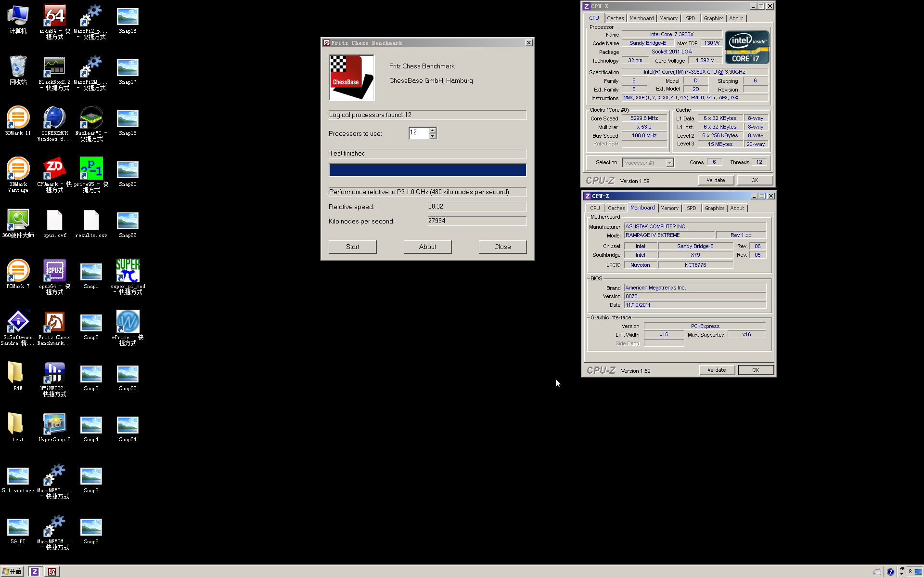
Task: Click the RAMPAGE IV EXTREME model field
Action: 669,235
